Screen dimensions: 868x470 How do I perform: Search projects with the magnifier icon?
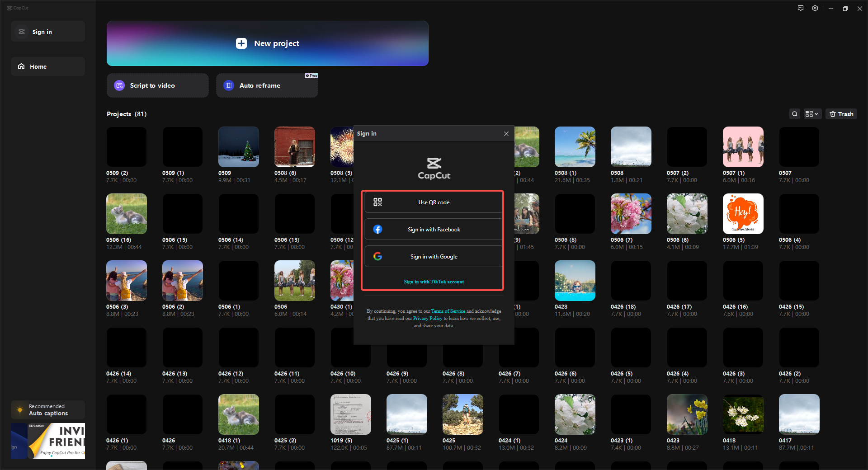click(x=795, y=114)
